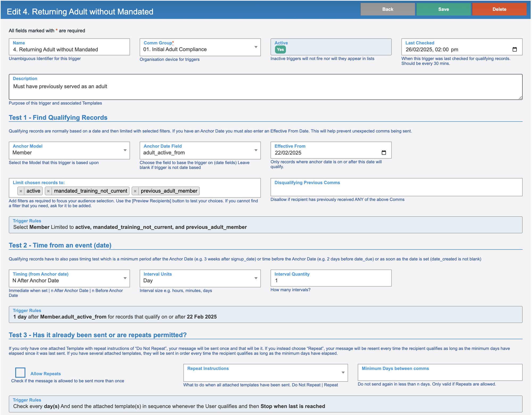This screenshot has height=415, width=532.
Task: Click the Test 2 - Time from an event heading
Action: pos(60,245)
